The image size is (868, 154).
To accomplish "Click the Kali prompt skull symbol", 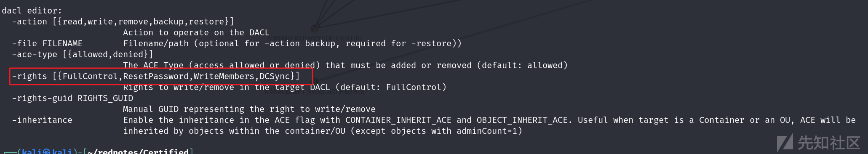I will [46, 151].
